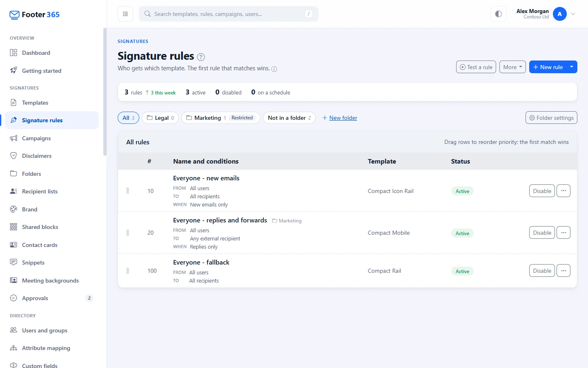Grab the drag handle for rule 100
This screenshot has height=368, width=588.
tap(128, 271)
